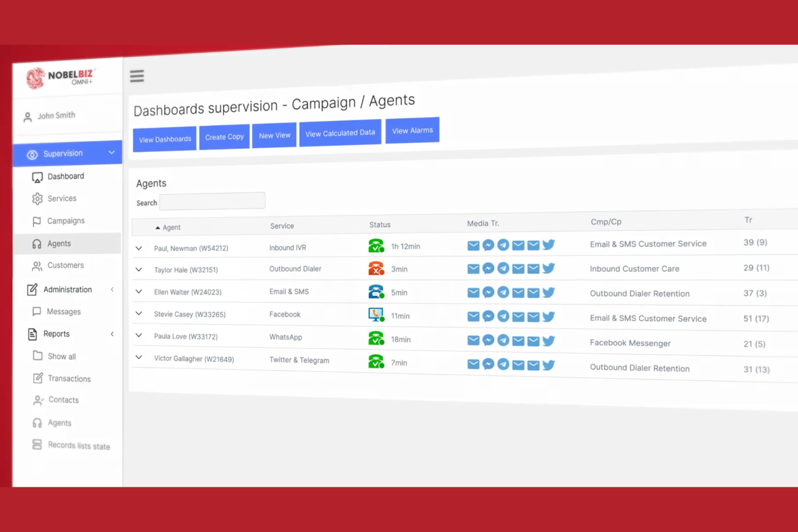Open Transactions under Reports
The height and width of the screenshot is (532, 798).
pos(69,378)
